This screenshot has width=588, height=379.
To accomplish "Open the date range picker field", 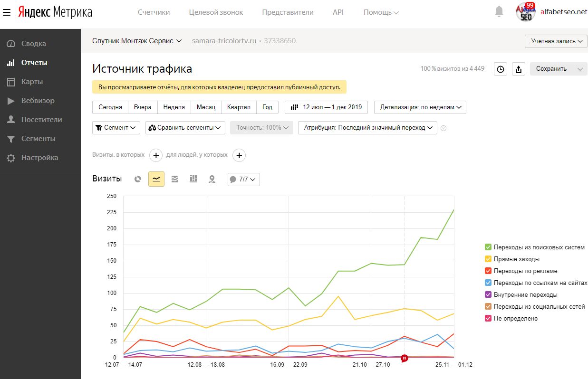I will pos(326,107).
